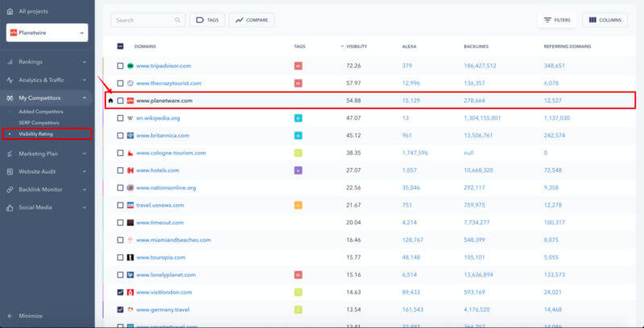Open the FILTERS panel
Image resolution: width=644 pixels, height=328 pixels.
pos(557,20)
